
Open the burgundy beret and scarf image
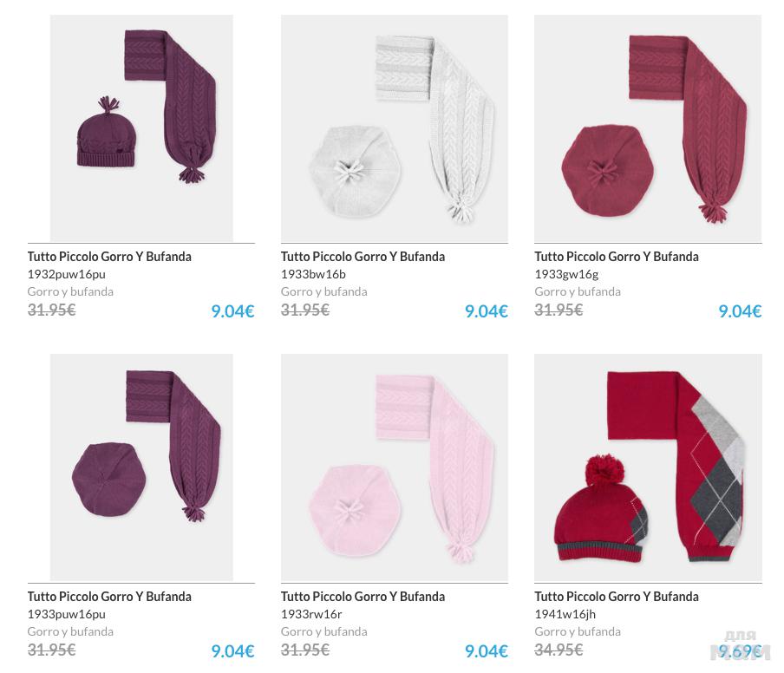[x=648, y=128]
